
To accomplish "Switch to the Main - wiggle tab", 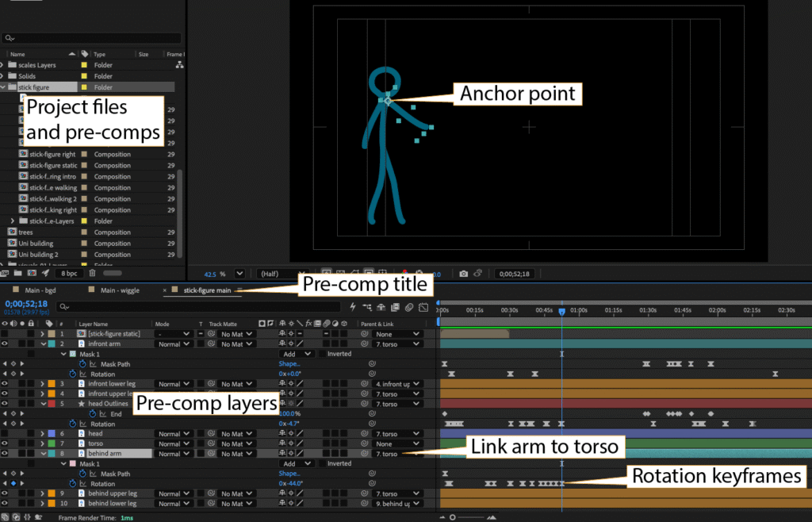I will click(x=119, y=290).
